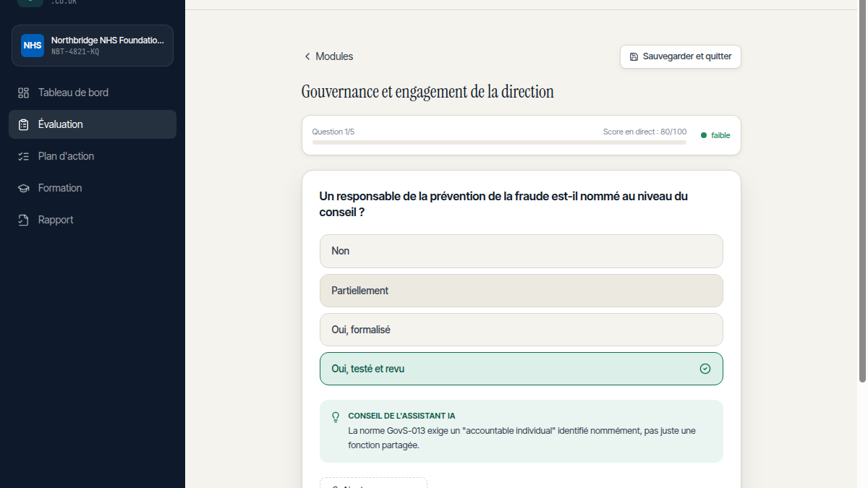Open Northbridge NHS Foundation organisation card
The height and width of the screenshot is (488, 868).
tap(93, 46)
